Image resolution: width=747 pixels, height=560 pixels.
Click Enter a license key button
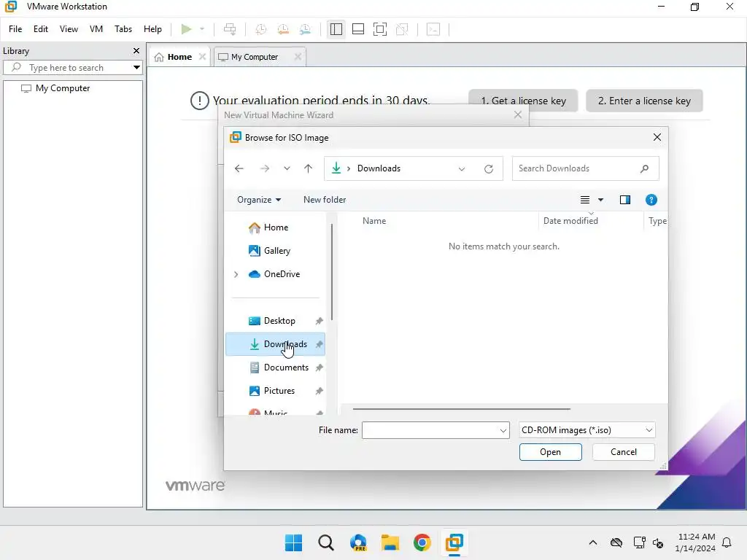click(644, 101)
